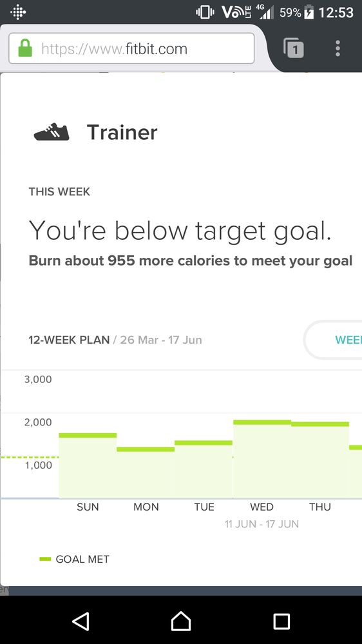Click the 12-WEEK PLAN label

click(69, 340)
